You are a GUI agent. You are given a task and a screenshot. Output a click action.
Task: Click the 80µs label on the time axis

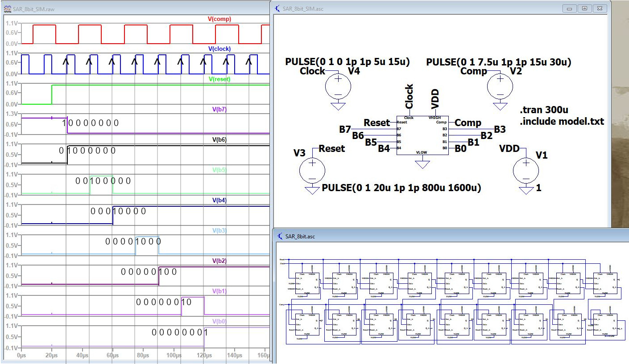point(143,356)
